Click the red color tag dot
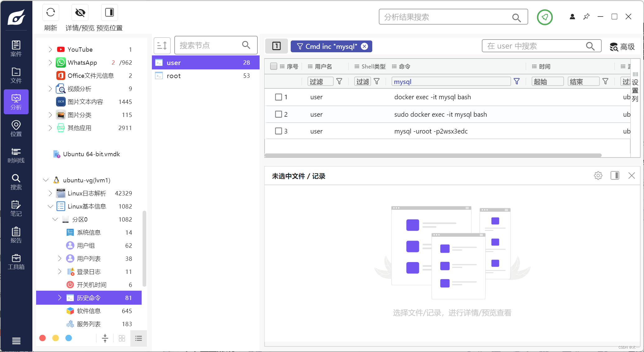644x352 pixels. click(43, 338)
